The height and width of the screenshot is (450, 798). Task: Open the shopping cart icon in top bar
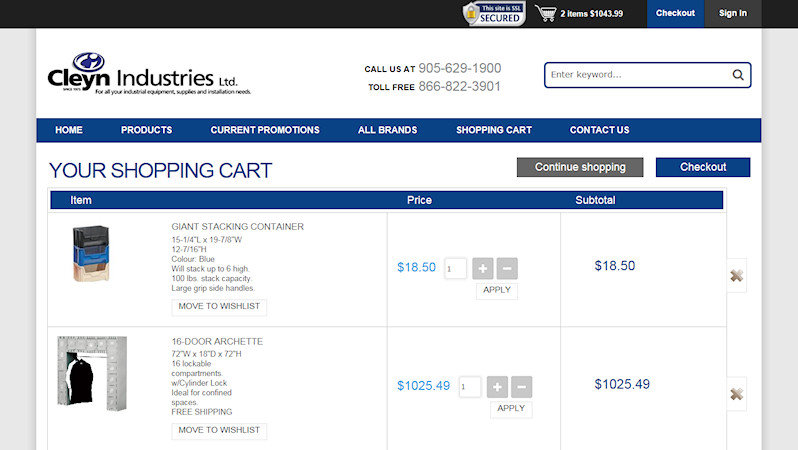[x=546, y=13]
